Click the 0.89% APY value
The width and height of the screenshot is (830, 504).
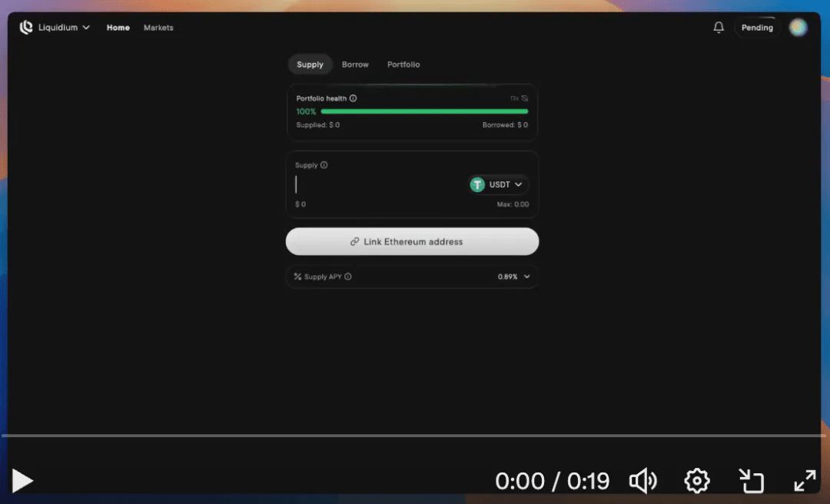point(508,277)
